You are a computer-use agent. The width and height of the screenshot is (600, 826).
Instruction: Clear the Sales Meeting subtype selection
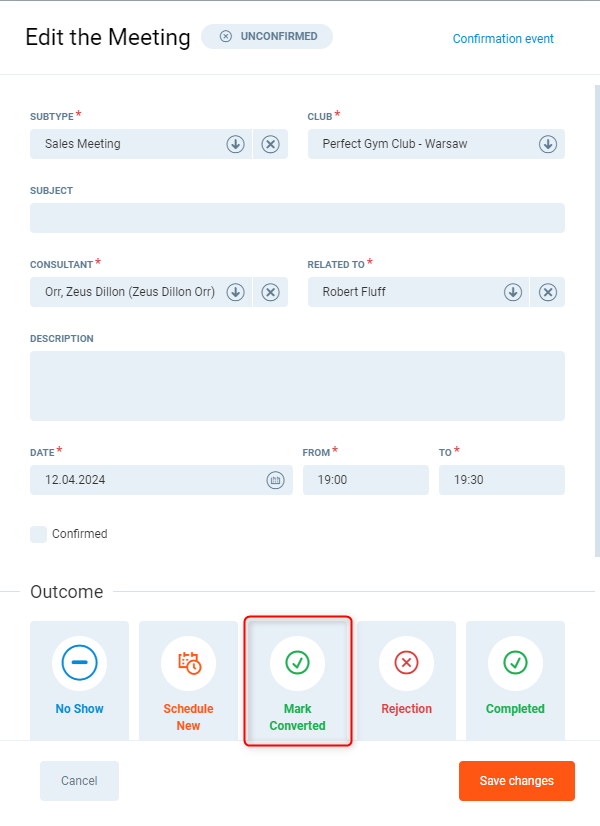point(270,144)
